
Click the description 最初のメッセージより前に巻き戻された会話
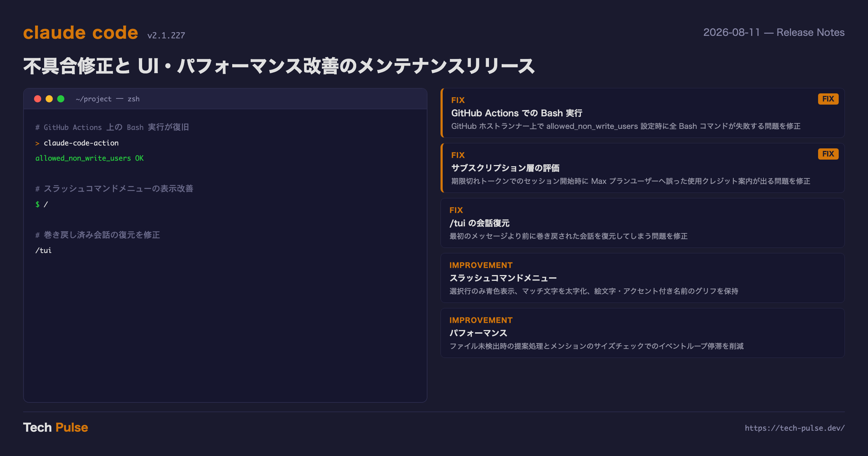(569, 236)
